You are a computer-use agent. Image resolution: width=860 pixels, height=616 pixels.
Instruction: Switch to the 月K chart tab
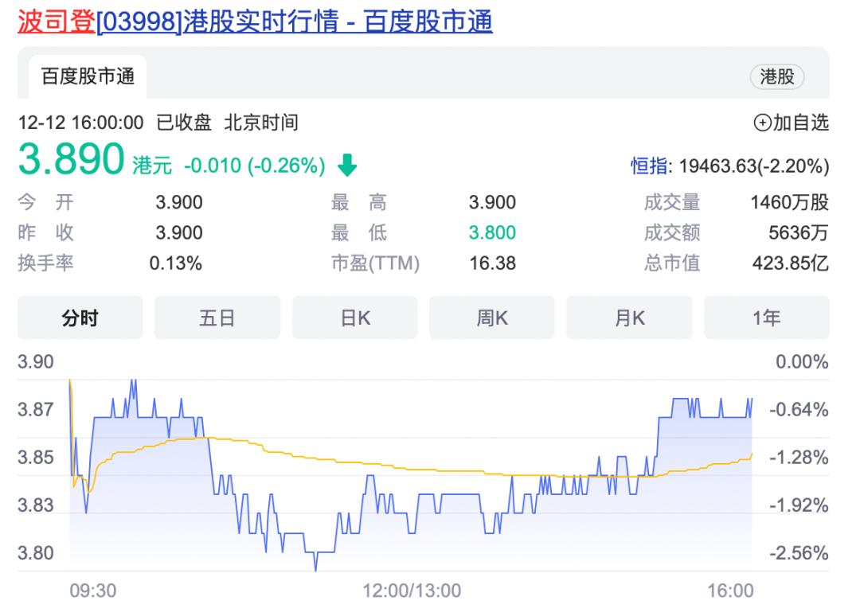(x=629, y=318)
